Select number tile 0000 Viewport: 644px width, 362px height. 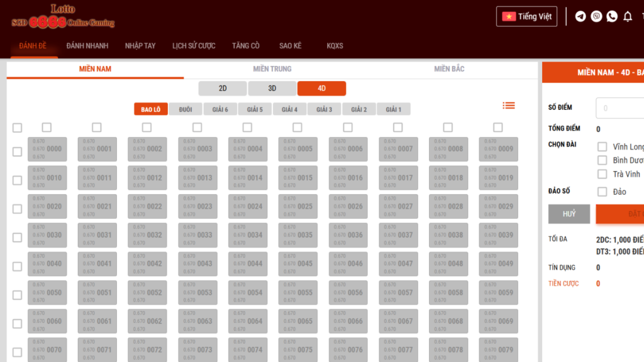coord(47,149)
